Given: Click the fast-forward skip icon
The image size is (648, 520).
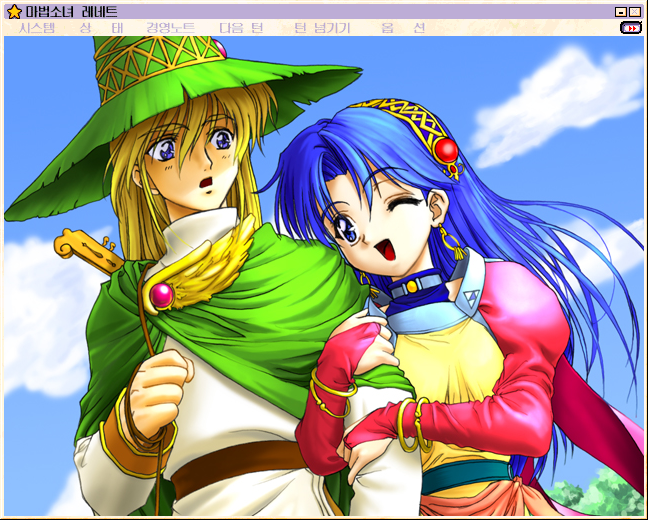Looking at the screenshot, I should coord(631,28).
